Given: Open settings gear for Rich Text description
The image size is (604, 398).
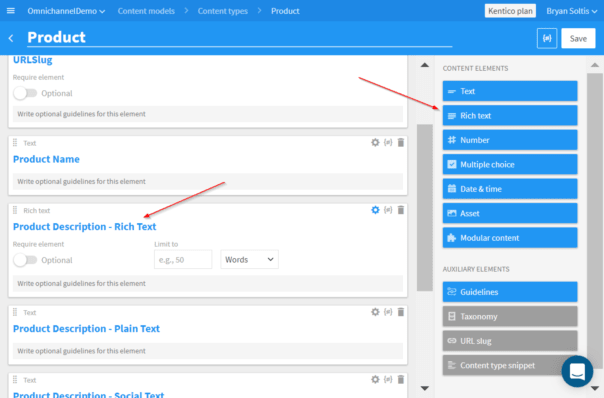Looking at the screenshot, I should (375, 210).
